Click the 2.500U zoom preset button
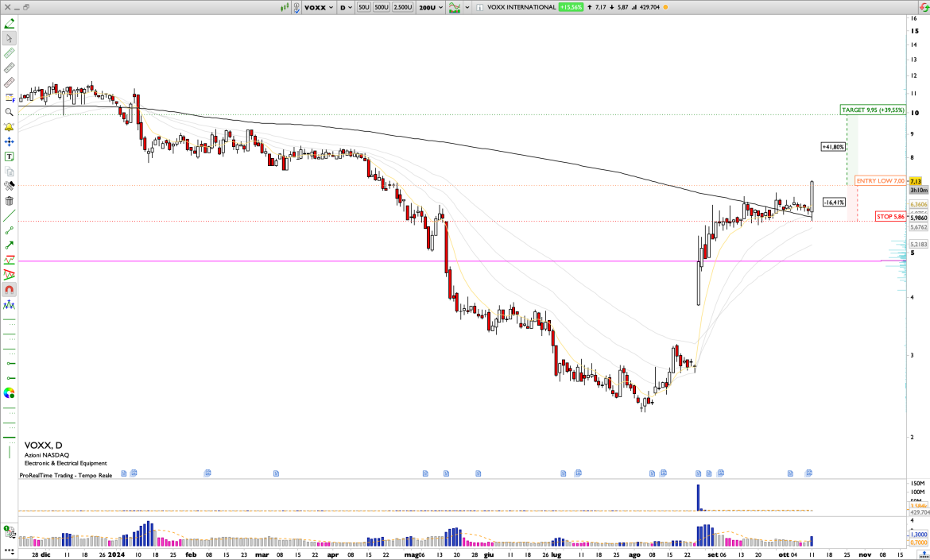 [x=403, y=7]
